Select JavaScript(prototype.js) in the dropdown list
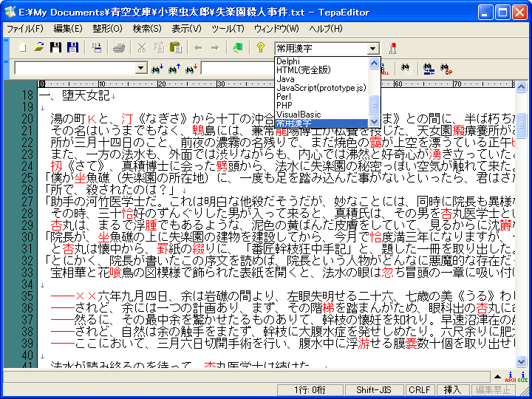Viewport: 532px width, 399px height. click(320, 88)
